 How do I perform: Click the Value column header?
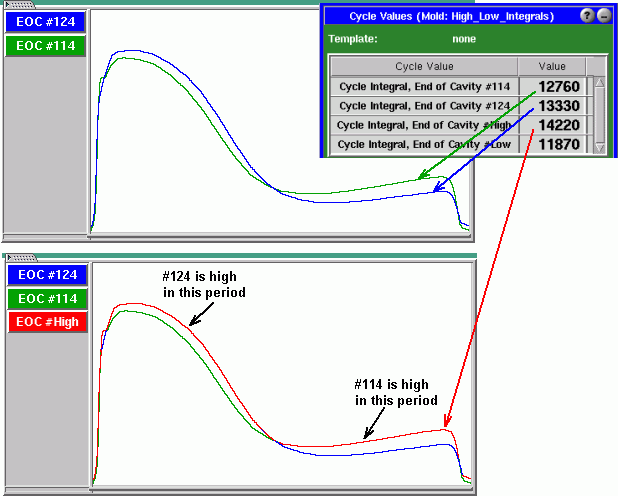click(552, 66)
